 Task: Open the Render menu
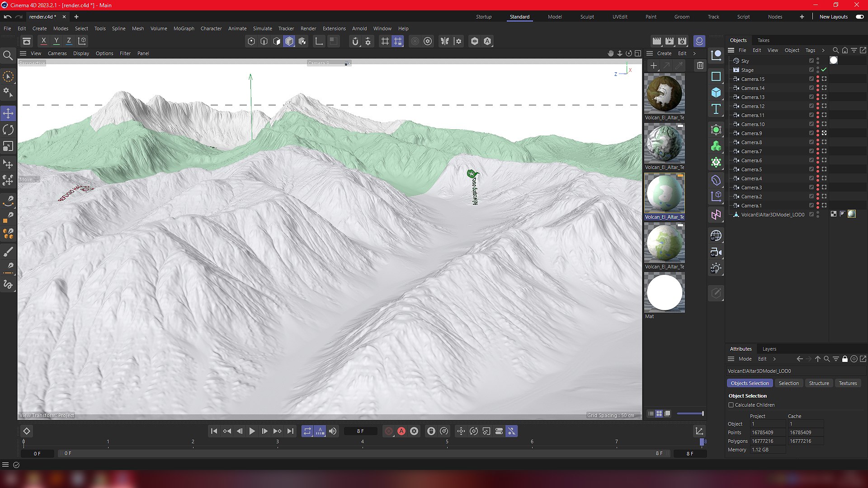tap(308, 28)
